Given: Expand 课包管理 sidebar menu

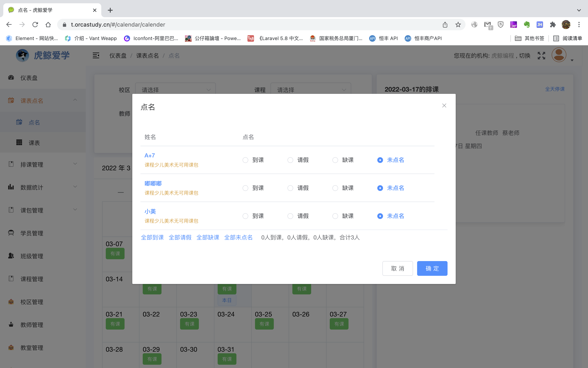Looking at the screenshot, I should coord(43,210).
